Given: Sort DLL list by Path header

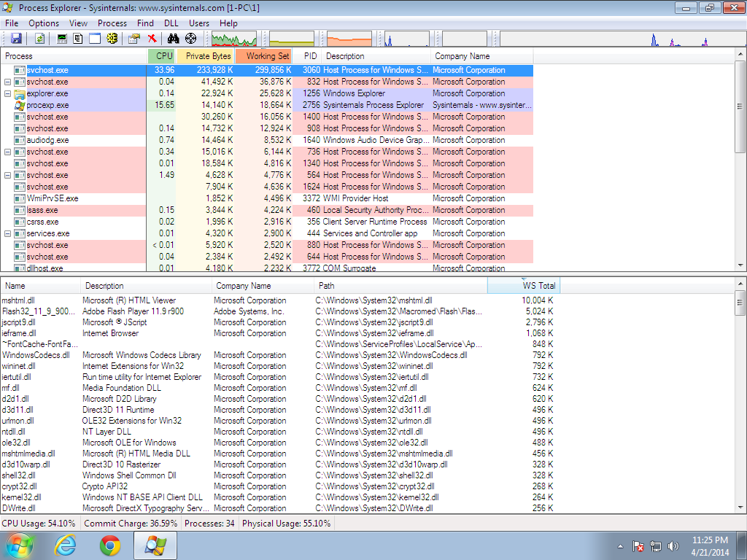Looking at the screenshot, I should pos(400,286).
